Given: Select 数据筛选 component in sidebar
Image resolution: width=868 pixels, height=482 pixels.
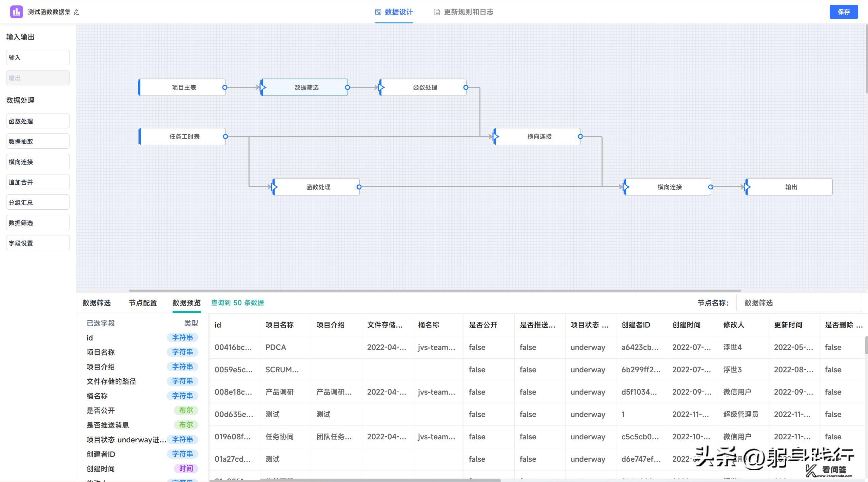Looking at the screenshot, I should pos(38,223).
